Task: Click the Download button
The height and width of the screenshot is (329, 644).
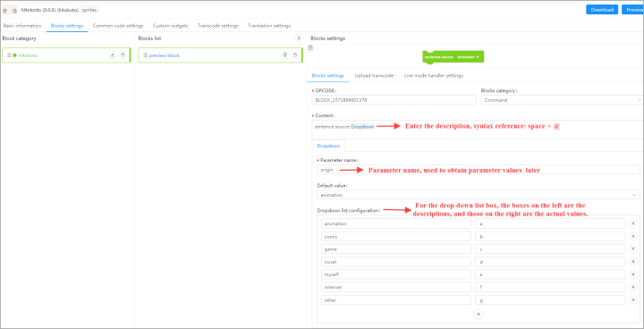Action: 602,10
